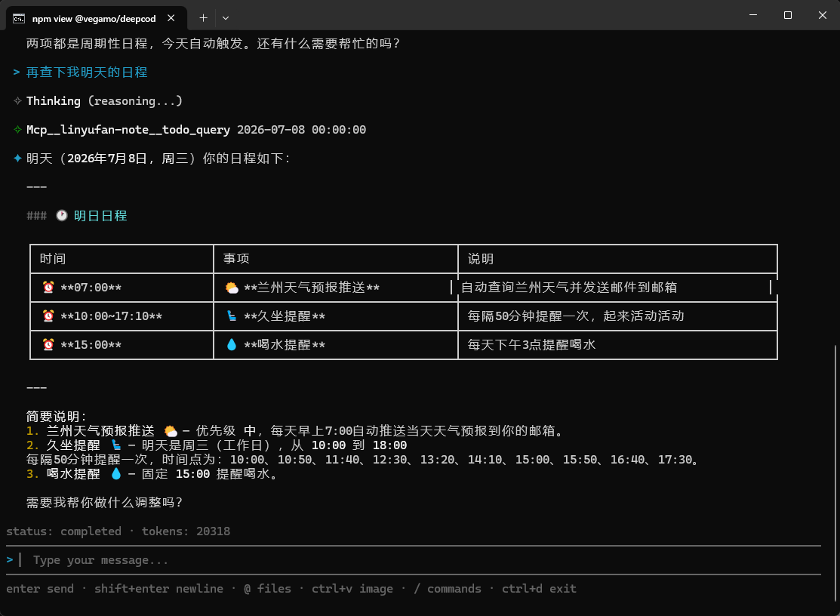
Task: Click the ctrl+v image hint
Action: click(x=352, y=589)
